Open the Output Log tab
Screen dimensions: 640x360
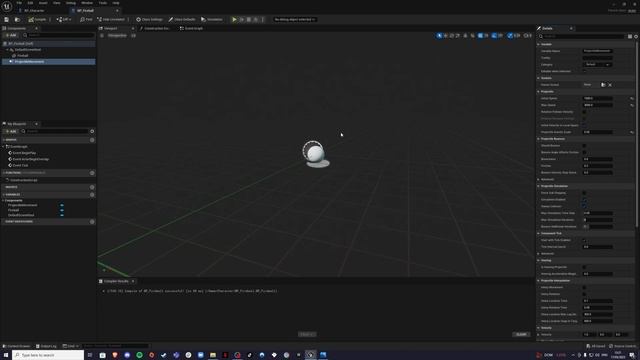(x=46, y=346)
